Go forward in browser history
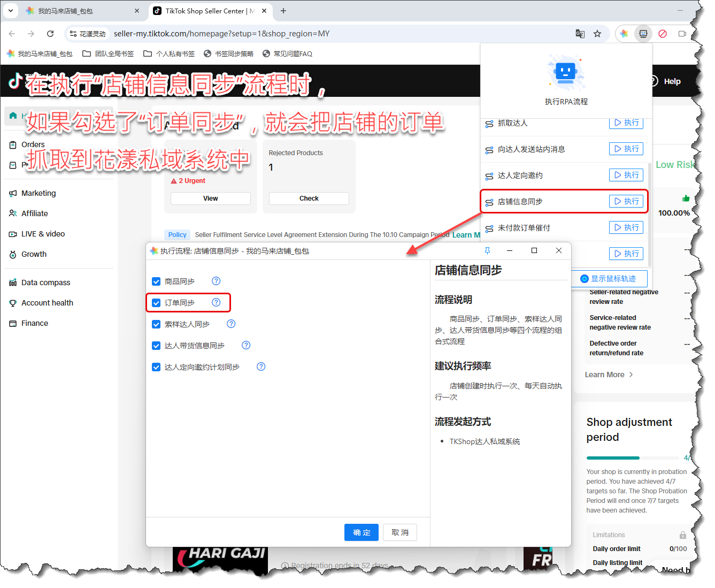This screenshot has width=715, height=588. point(31,34)
